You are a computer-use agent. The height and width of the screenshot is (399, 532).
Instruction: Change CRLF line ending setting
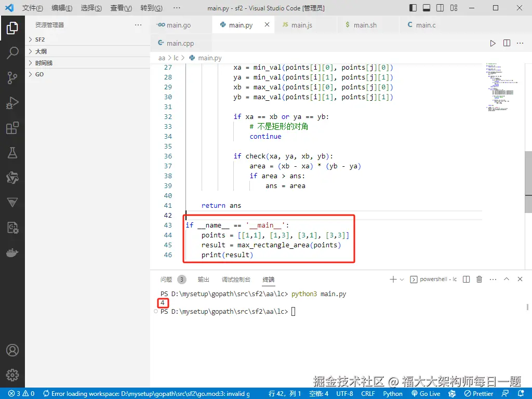point(368,394)
